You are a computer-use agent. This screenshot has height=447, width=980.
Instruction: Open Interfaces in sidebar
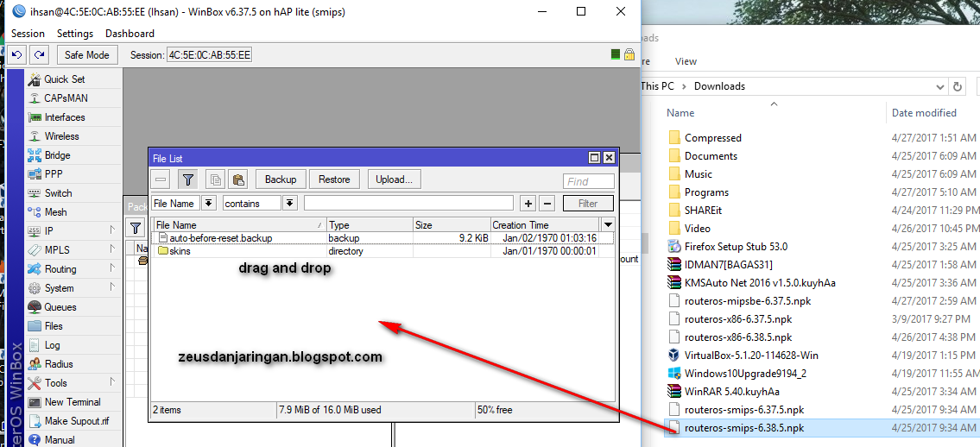tap(65, 117)
